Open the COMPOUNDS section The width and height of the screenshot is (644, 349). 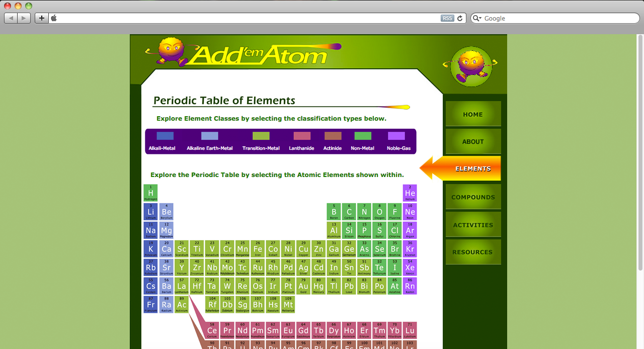473,197
